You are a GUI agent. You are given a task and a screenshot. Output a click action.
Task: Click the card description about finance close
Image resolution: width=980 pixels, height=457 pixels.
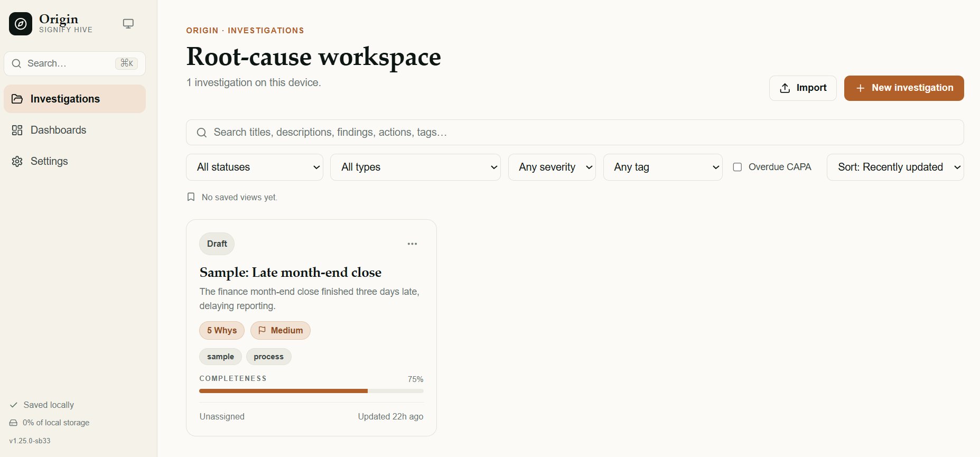pyautogui.click(x=310, y=299)
